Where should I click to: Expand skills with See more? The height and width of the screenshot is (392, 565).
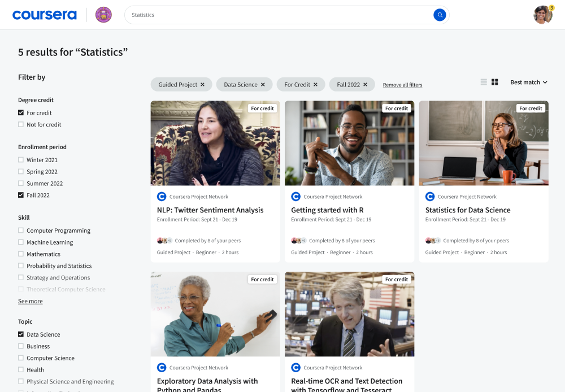coord(31,301)
